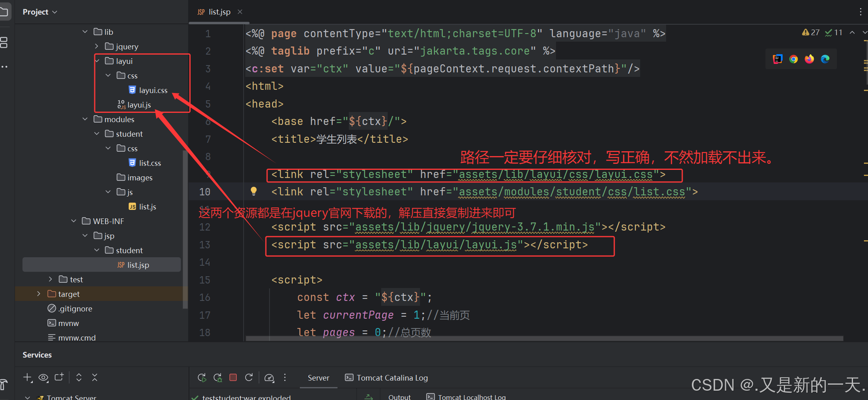Expand the jquery folder
Viewport: 868px width, 400px height.
(96, 46)
